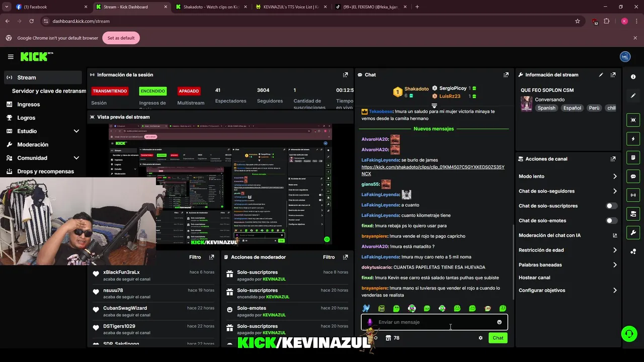Viewport: 644px width, 362px height.
Task: Click the Nuevos mensajes divider label
Action: click(434, 129)
